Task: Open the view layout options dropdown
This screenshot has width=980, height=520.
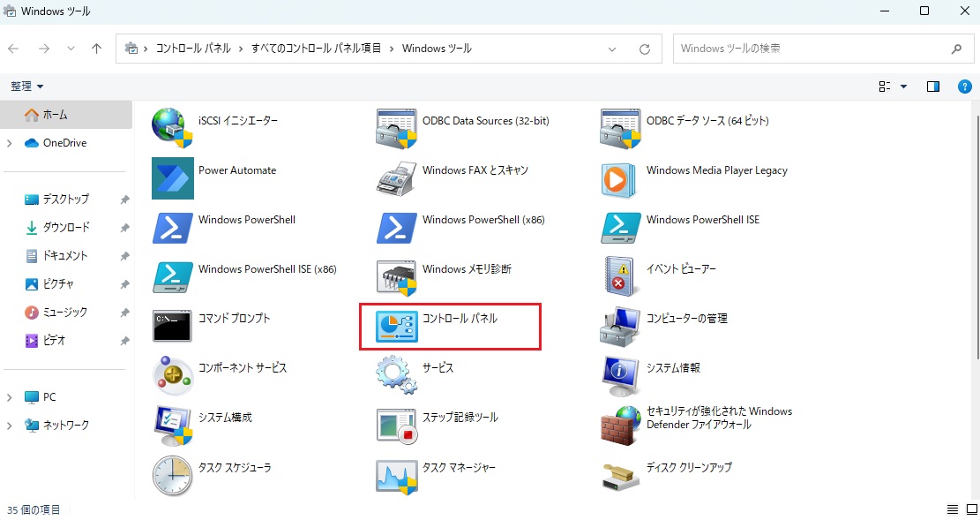Action: pos(891,86)
